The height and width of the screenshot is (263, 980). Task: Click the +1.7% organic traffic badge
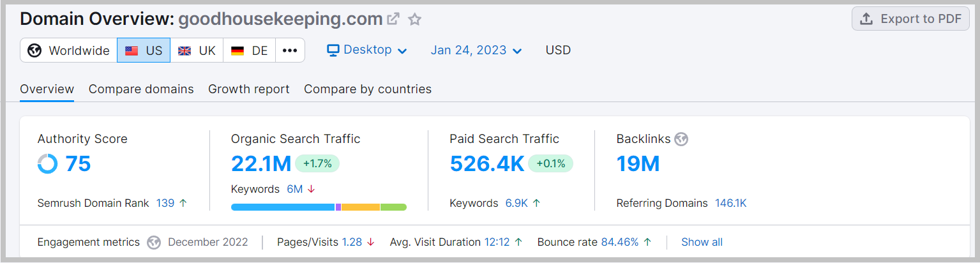(317, 163)
